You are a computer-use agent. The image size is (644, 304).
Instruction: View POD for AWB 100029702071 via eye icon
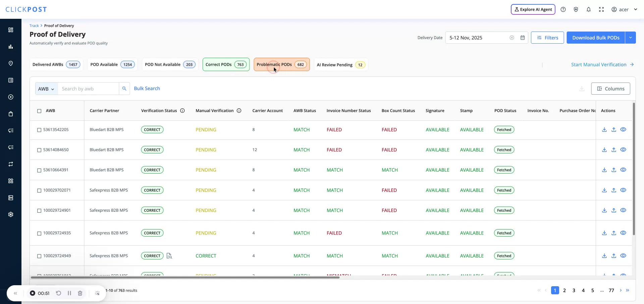[x=623, y=190]
